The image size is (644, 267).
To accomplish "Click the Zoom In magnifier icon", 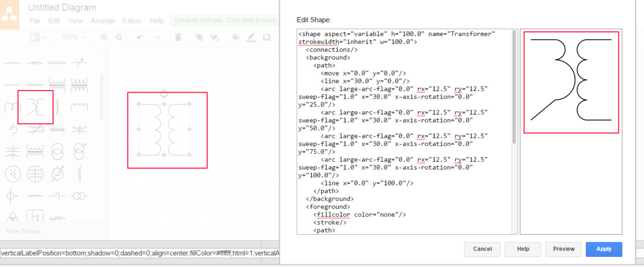I will [x=104, y=37].
